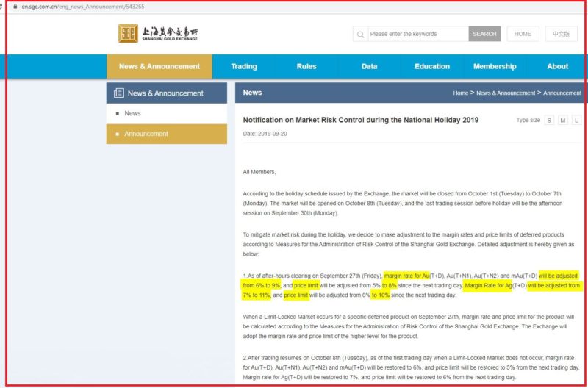This screenshot has width=588, height=388.
Task: Click the search magnifier icon
Action: coord(360,34)
